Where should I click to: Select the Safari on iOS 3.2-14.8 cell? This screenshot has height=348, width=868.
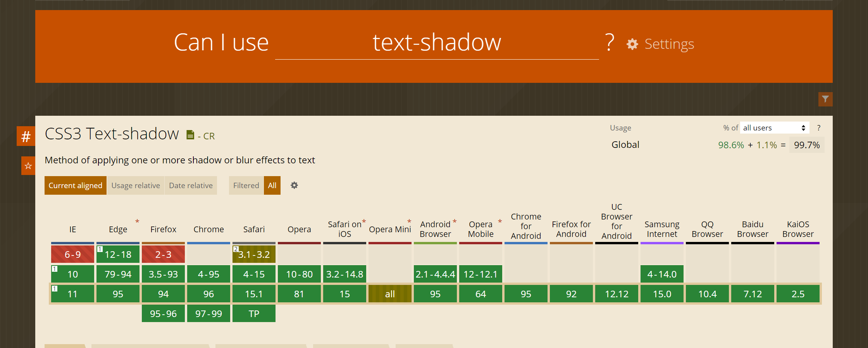344,274
